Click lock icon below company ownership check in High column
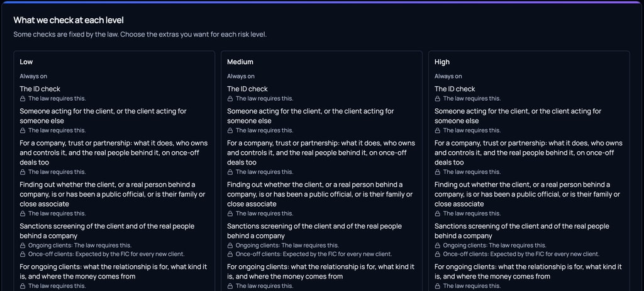Image resolution: width=644 pixels, height=291 pixels. 438,172
